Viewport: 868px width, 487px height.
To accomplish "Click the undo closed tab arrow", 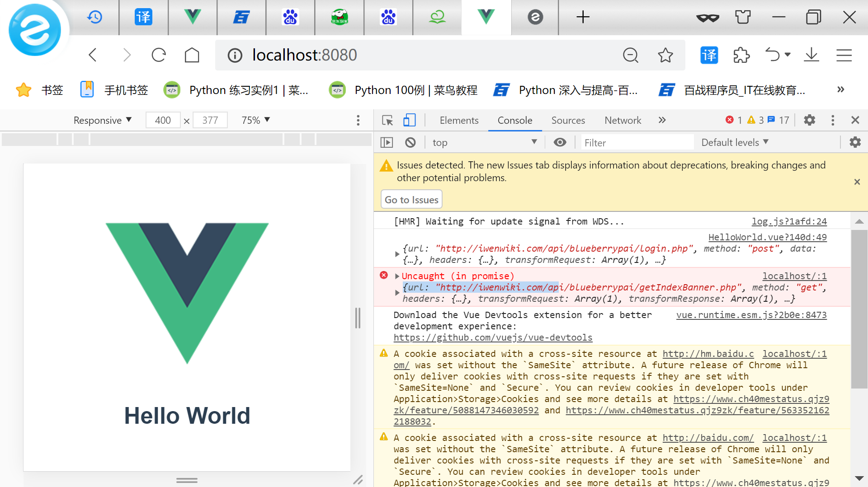I will [x=773, y=55].
